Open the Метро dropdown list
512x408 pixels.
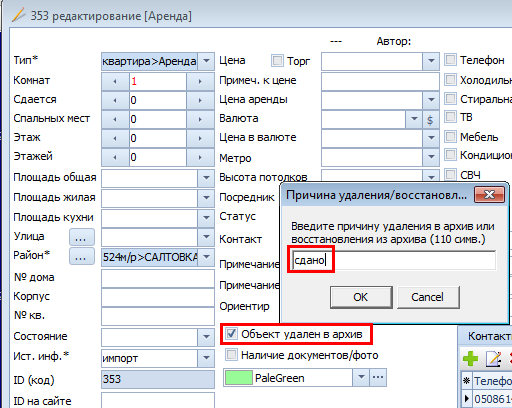431,156
